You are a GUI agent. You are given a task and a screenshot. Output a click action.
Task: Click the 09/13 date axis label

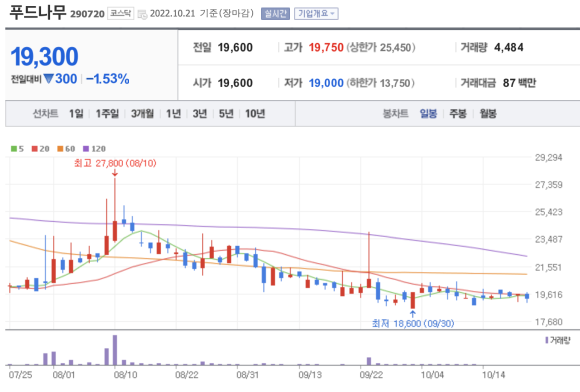(310, 375)
